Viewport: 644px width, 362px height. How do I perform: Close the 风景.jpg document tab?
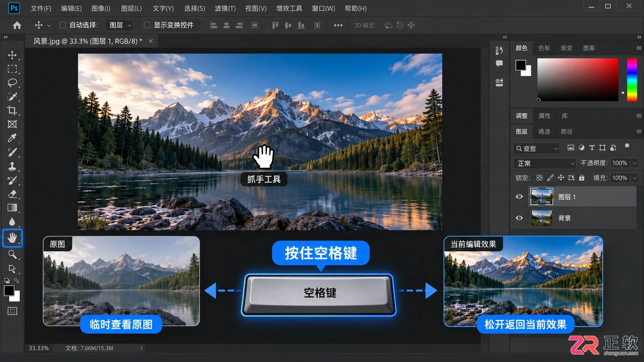click(x=151, y=41)
